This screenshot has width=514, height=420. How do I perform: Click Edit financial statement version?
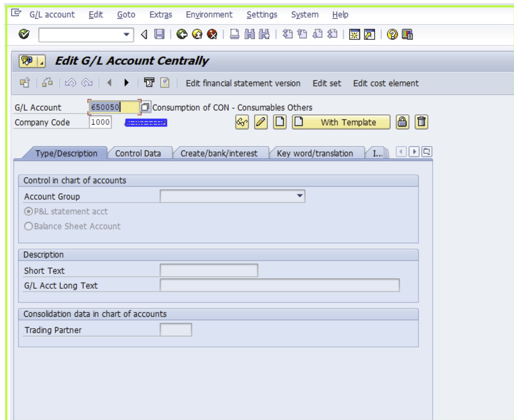coord(243,83)
